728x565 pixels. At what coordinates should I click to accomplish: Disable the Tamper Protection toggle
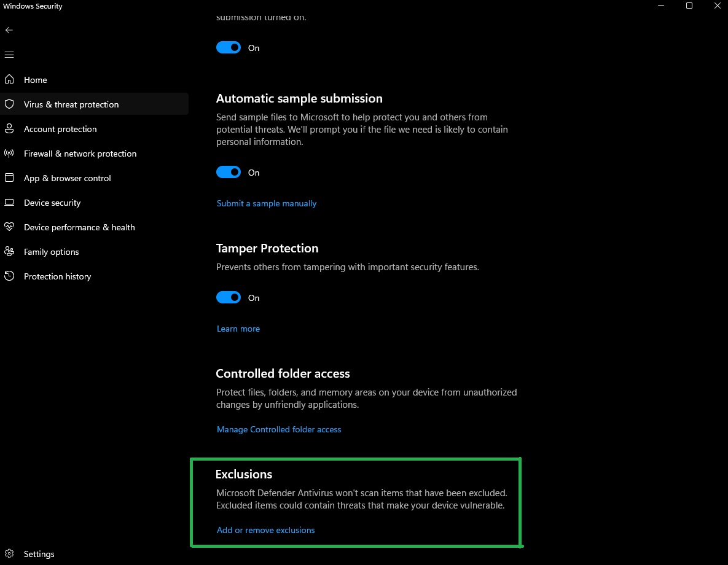click(x=229, y=298)
